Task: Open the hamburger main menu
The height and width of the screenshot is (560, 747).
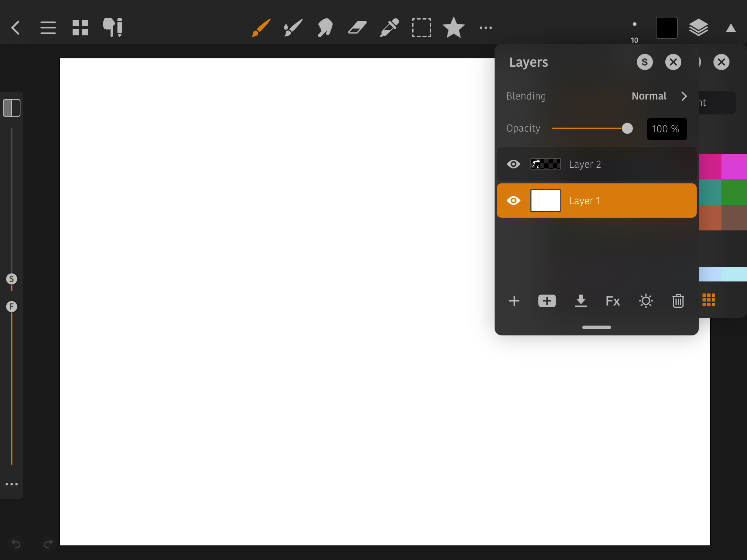Action: click(x=48, y=28)
